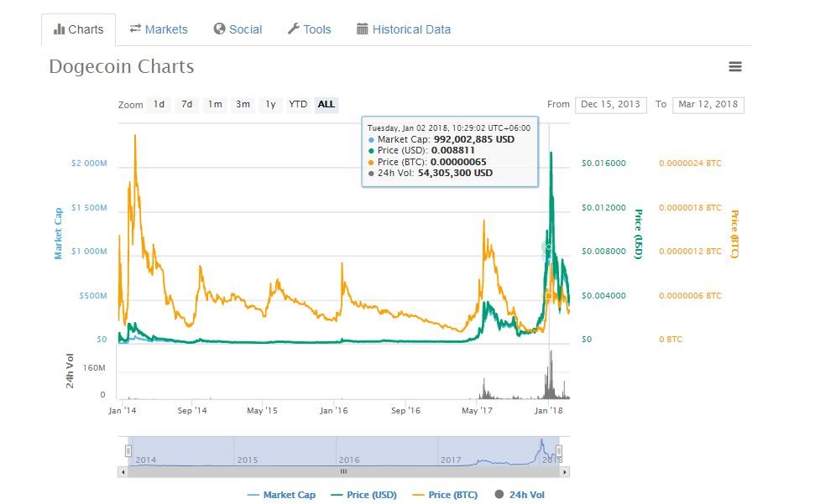Screen dimensions: 815x504
Task: Set zoom to YTD
Action: [298, 104]
